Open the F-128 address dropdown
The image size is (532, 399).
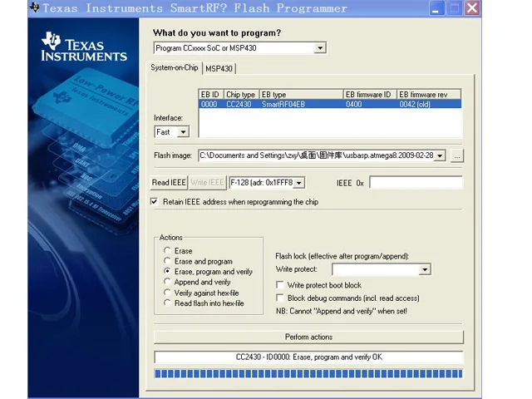299,183
